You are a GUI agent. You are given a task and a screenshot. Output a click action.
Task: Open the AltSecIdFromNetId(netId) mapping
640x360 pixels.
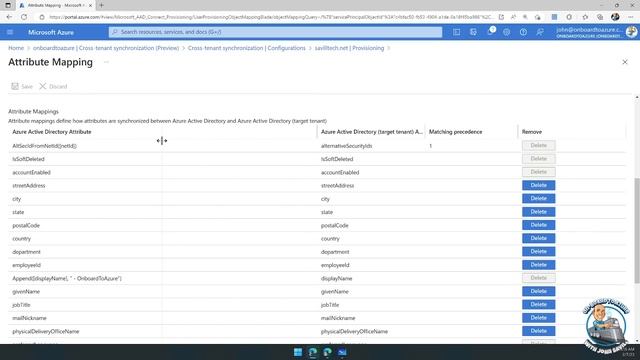44,146
